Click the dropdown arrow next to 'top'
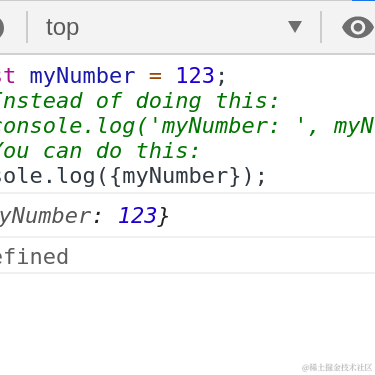Image resolution: width=375 pixels, height=375 pixels. (295, 27)
